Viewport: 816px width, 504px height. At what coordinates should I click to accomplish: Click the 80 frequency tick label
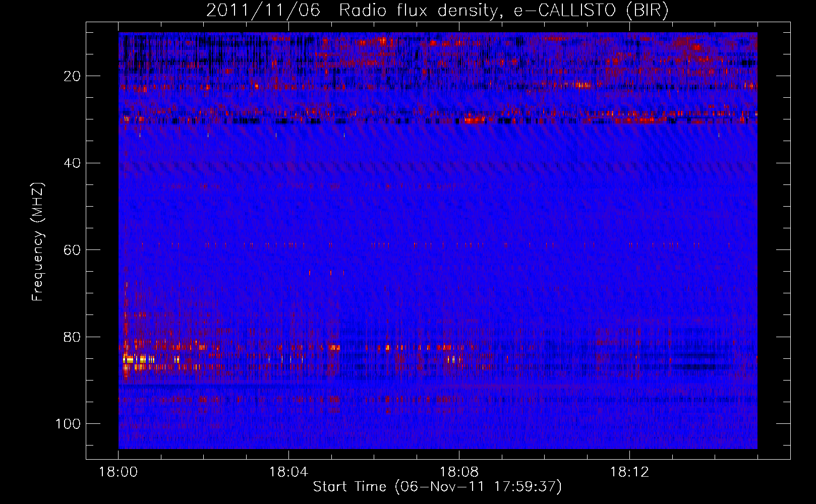[x=72, y=337]
